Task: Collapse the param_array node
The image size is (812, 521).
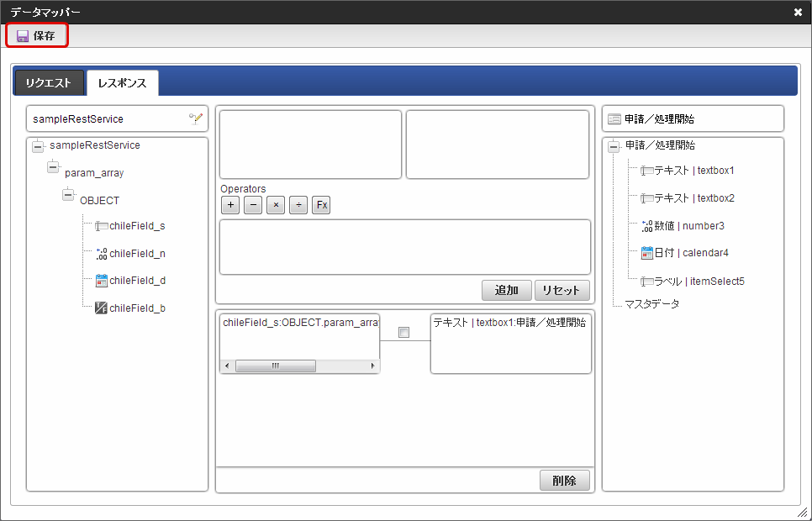Action: click(53, 168)
